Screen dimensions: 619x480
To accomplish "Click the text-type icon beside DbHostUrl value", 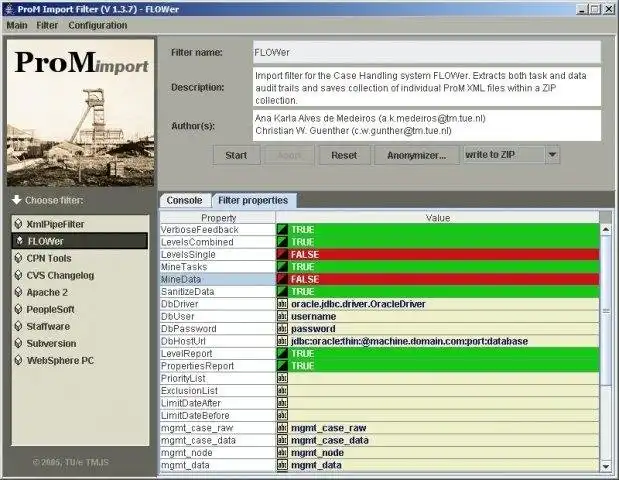I will coord(282,341).
